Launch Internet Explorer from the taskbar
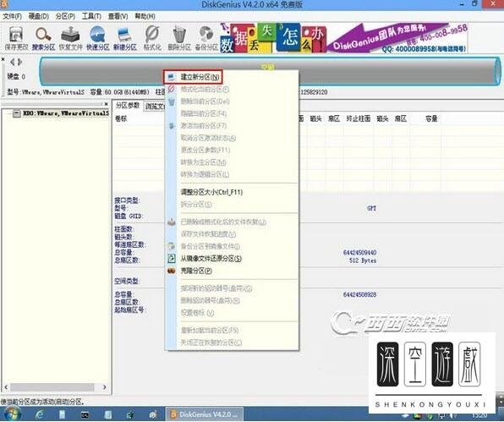Viewport: 504px width, 422px height. (x=40, y=414)
